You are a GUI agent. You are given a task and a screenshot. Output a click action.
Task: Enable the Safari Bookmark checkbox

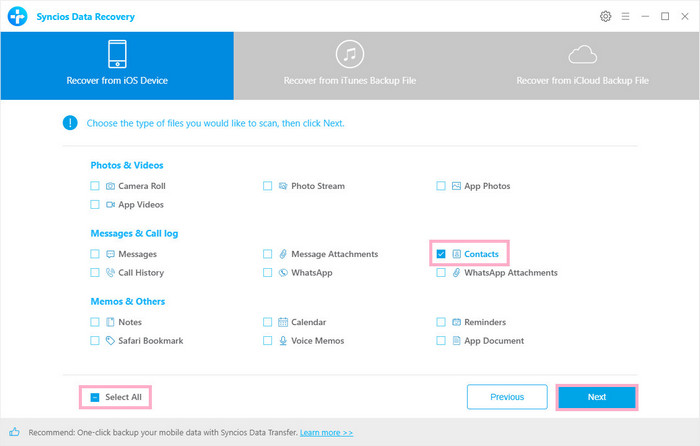95,341
